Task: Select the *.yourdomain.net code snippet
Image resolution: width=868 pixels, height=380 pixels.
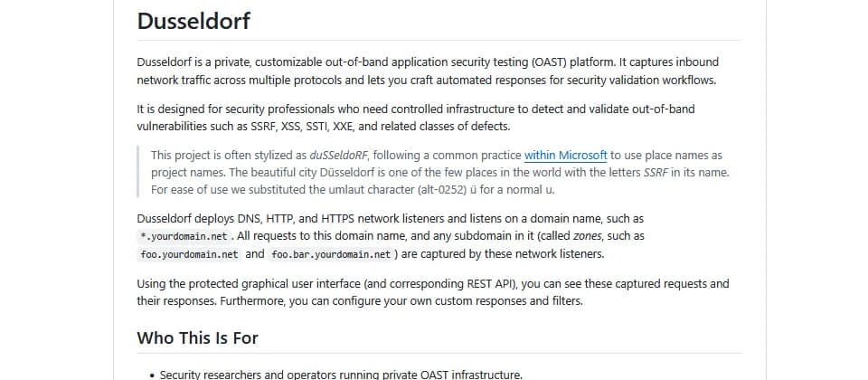Action: click(x=184, y=236)
